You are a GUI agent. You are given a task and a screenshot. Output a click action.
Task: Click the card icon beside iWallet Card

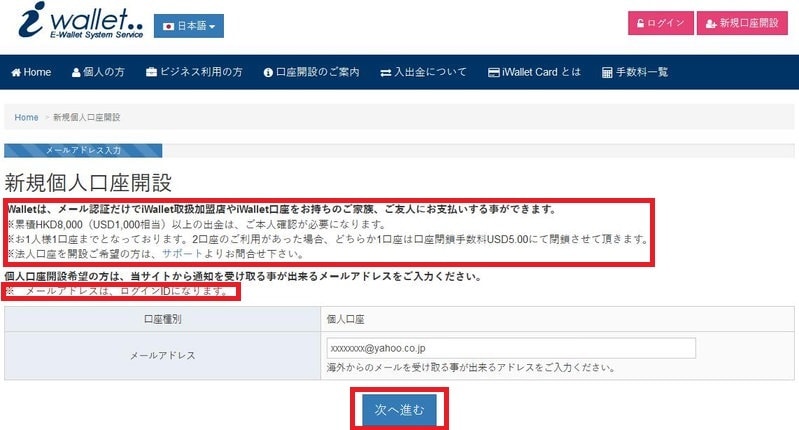tap(493, 72)
